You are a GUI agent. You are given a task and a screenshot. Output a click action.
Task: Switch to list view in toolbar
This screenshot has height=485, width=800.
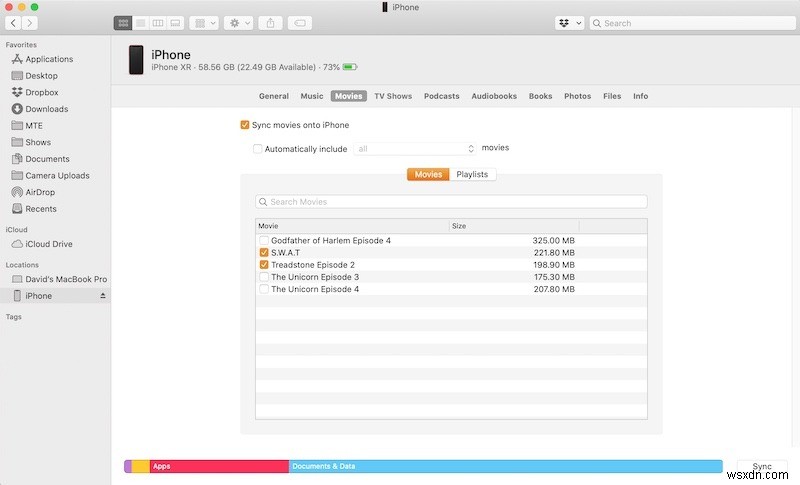click(x=141, y=23)
